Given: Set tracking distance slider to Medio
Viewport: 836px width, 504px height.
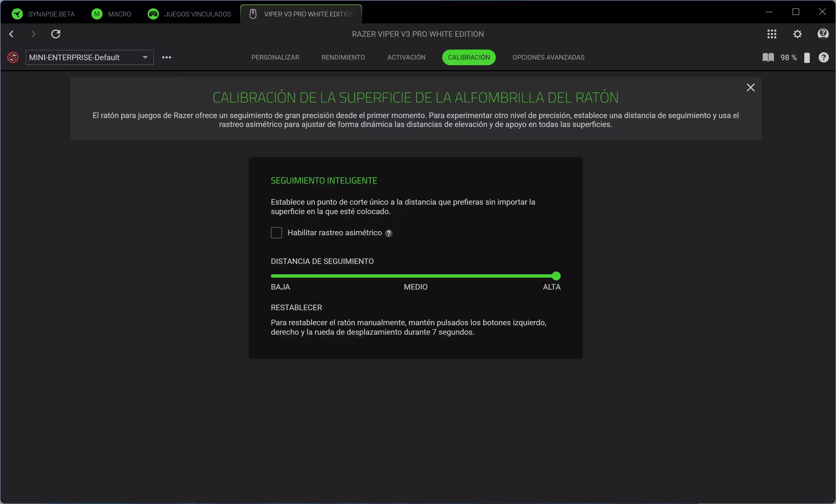Looking at the screenshot, I should point(415,276).
